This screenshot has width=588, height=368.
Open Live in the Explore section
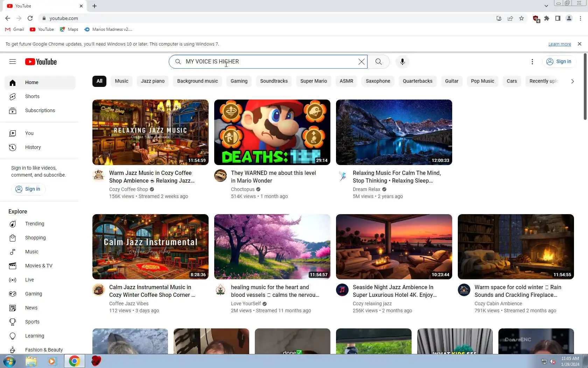tap(40, 280)
